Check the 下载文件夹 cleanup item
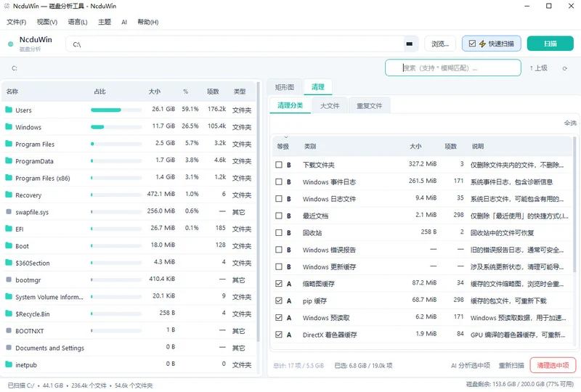The height and width of the screenshot is (392, 581). click(x=279, y=165)
